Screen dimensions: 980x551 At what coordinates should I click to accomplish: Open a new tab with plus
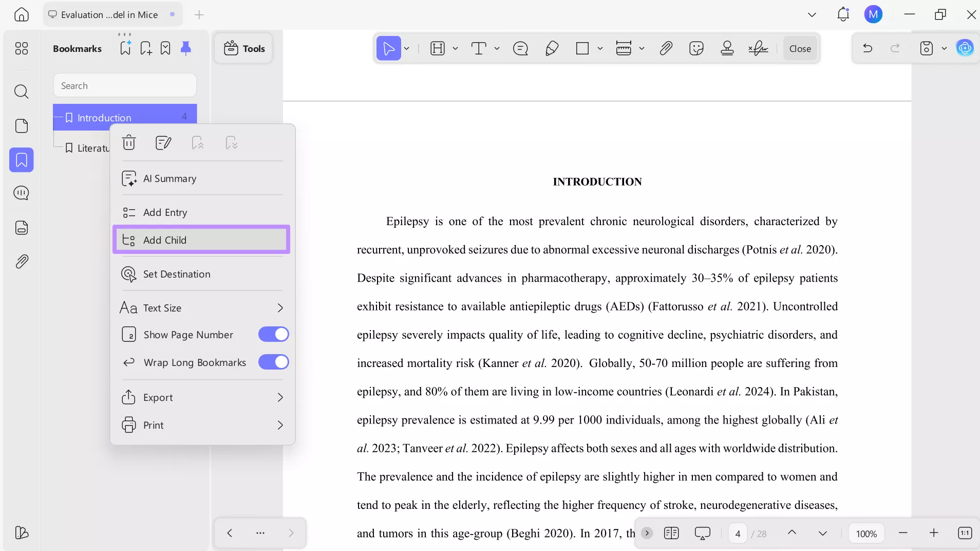click(x=199, y=14)
